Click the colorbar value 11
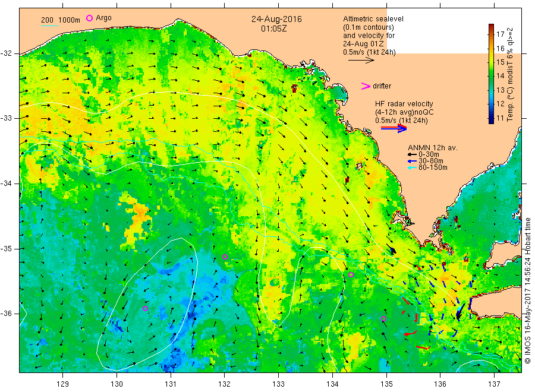Viewport: 535px width, 392px height. tap(500, 118)
